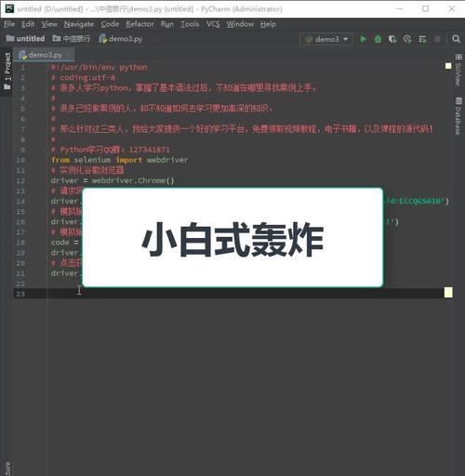Viewport: 465px width, 476px height.
Task: Open Search Everywhere magnifier icon
Action: (x=456, y=39)
